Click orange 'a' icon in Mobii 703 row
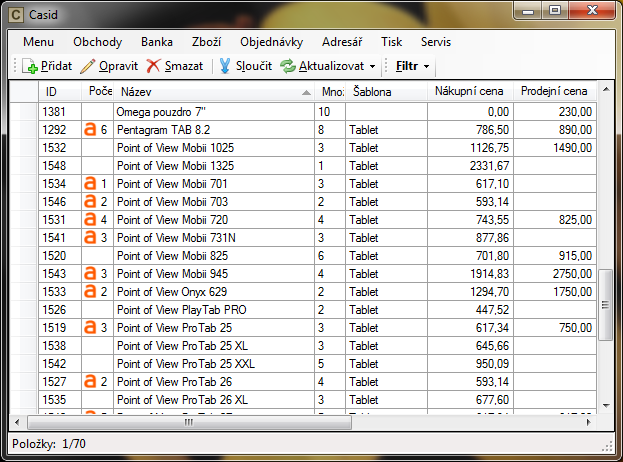This screenshot has width=623, height=462. coord(90,201)
